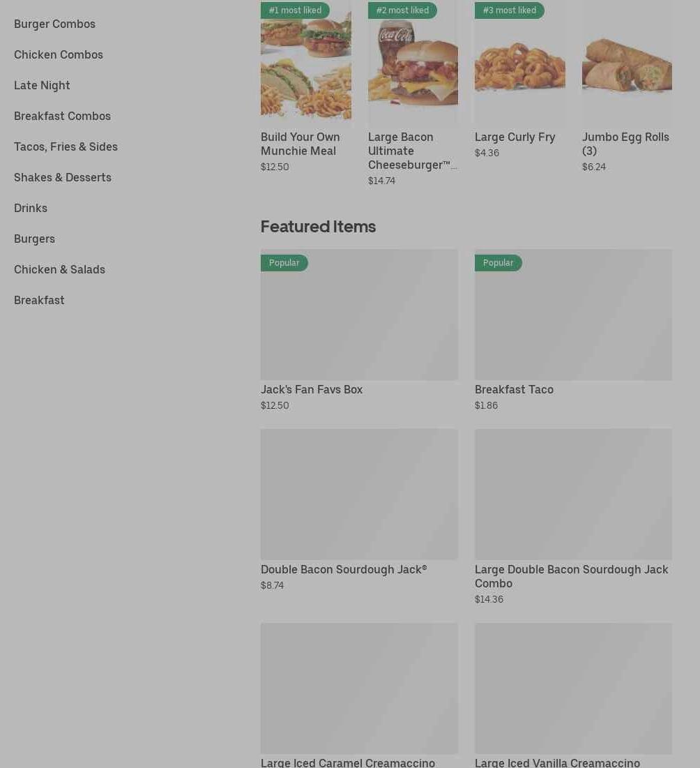This screenshot has width=700, height=768.
Task: Pick the Large Iced Vanilla Creamaccino item
Action: pyautogui.click(x=573, y=689)
